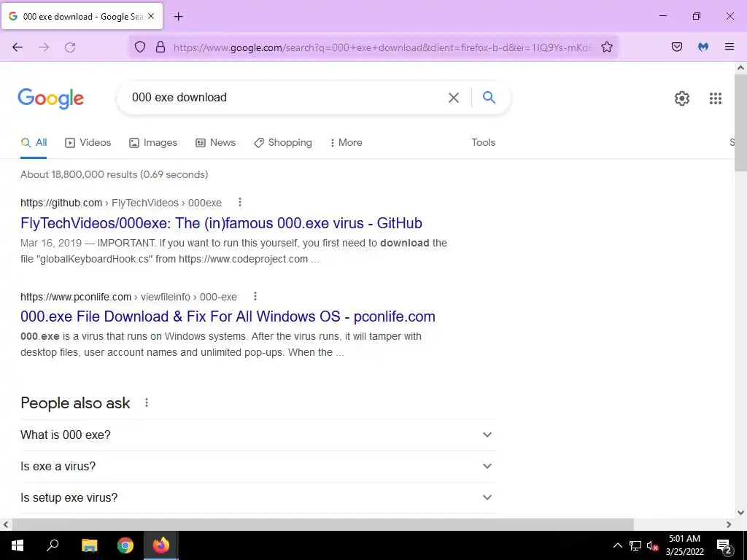Launch File Explorer from taskbar
Image resolution: width=747 pixels, height=560 pixels.
(x=89, y=545)
